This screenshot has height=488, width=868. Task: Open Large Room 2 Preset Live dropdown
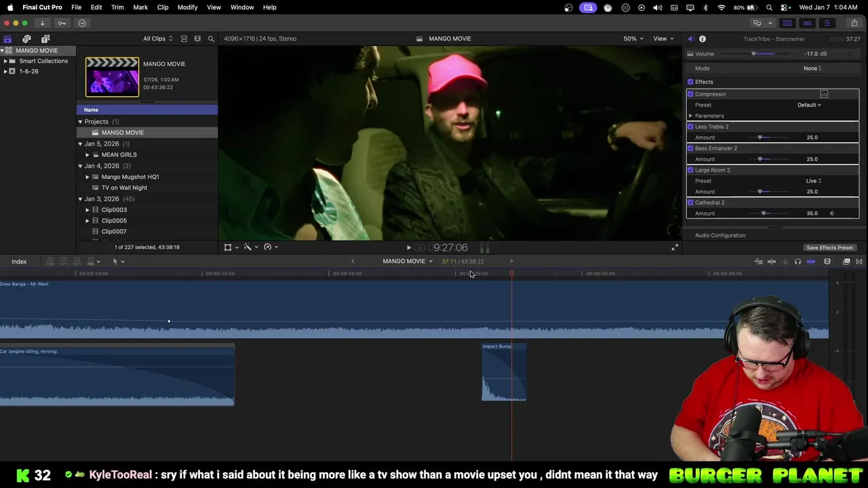coord(814,181)
